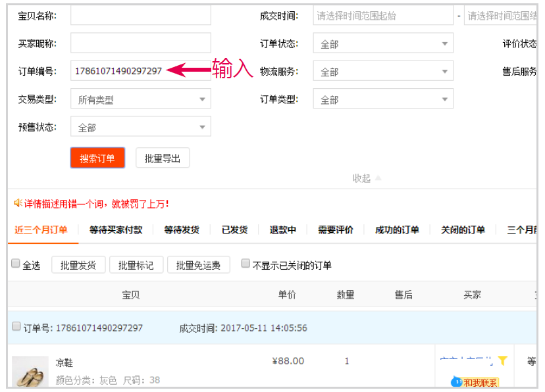The image size is (545, 392).
Task: Click the orange funnel icon in buyer column
Action: (502, 360)
